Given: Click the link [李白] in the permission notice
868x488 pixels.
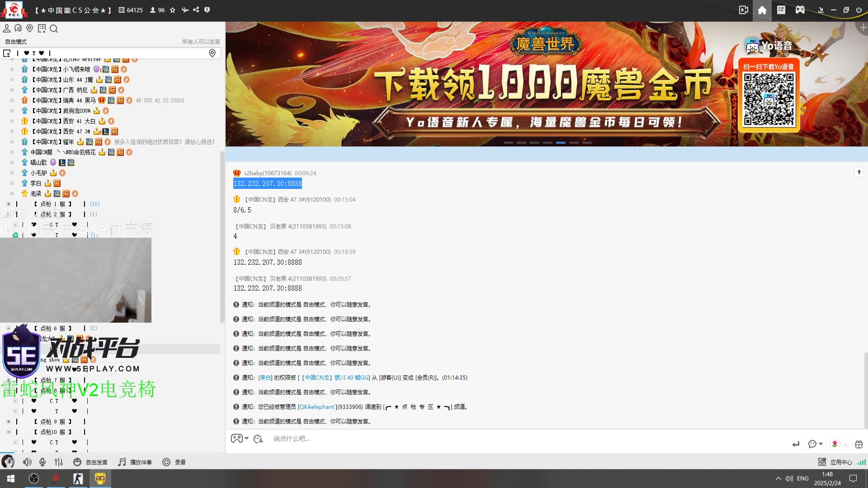Looking at the screenshot, I should click(x=265, y=378).
